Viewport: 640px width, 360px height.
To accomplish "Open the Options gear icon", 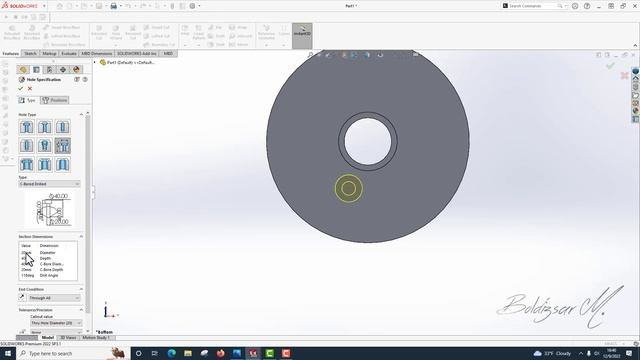I will [x=192, y=6].
